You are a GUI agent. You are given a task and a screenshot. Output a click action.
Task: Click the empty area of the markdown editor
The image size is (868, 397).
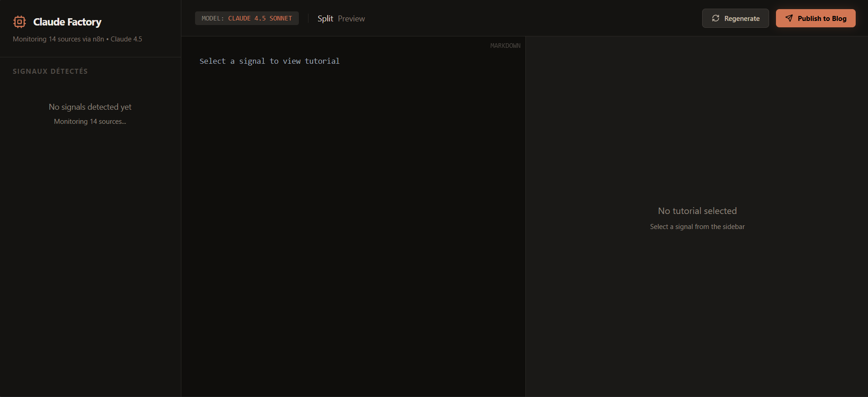pyautogui.click(x=353, y=228)
